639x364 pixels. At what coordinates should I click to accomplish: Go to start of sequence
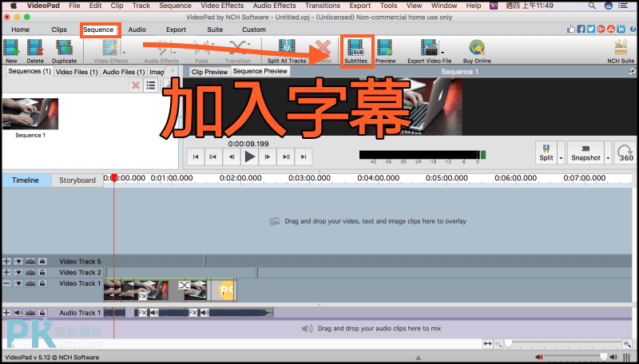[196, 157]
